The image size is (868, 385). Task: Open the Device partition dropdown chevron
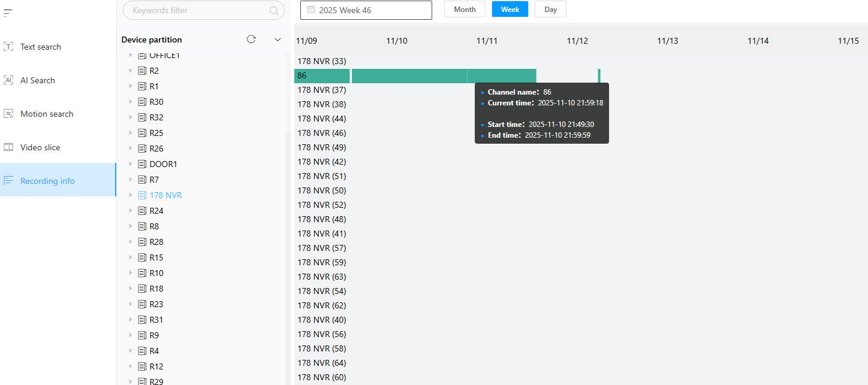pos(278,40)
